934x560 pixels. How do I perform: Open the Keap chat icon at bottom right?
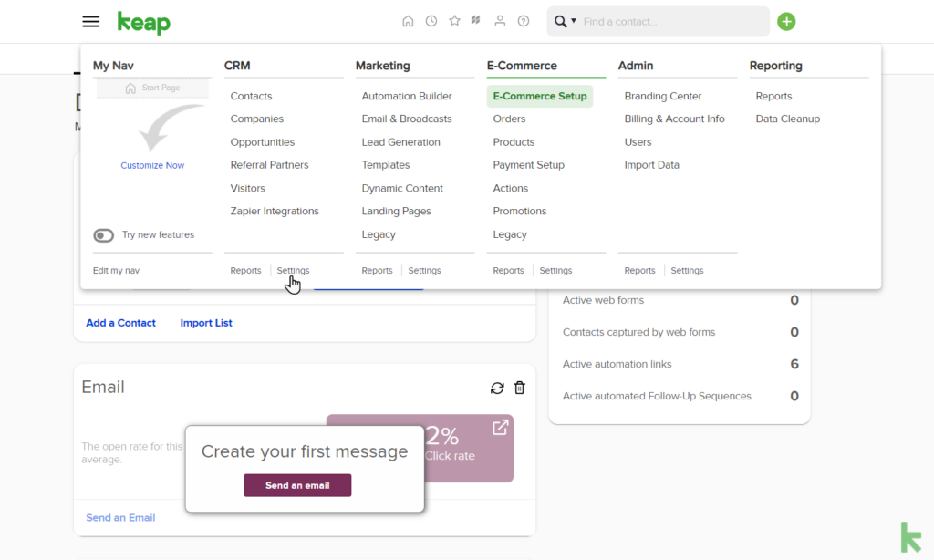pos(911,537)
